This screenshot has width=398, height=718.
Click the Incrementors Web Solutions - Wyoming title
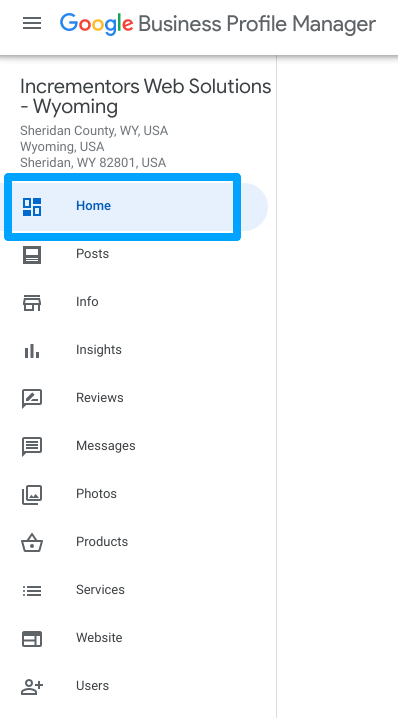[146, 96]
